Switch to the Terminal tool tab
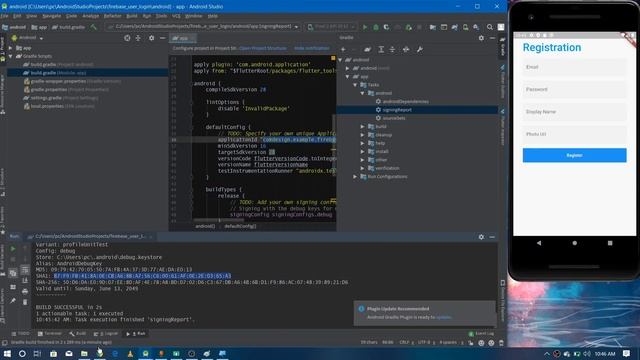 coord(49,333)
